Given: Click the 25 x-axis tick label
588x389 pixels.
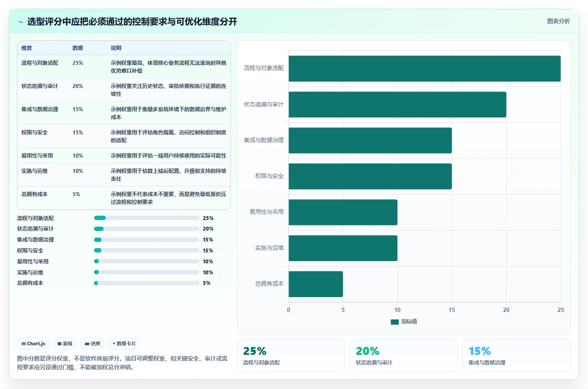Looking at the screenshot, I should [560, 310].
